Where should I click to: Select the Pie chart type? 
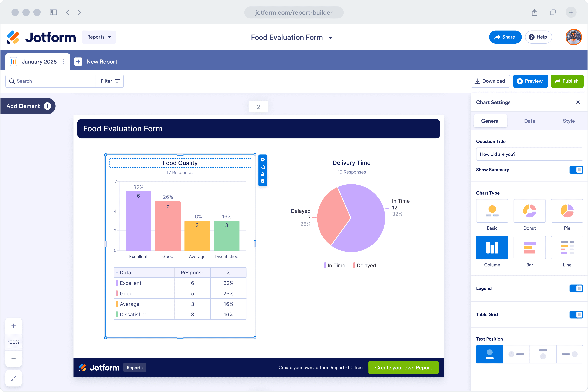pyautogui.click(x=567, y=211)
